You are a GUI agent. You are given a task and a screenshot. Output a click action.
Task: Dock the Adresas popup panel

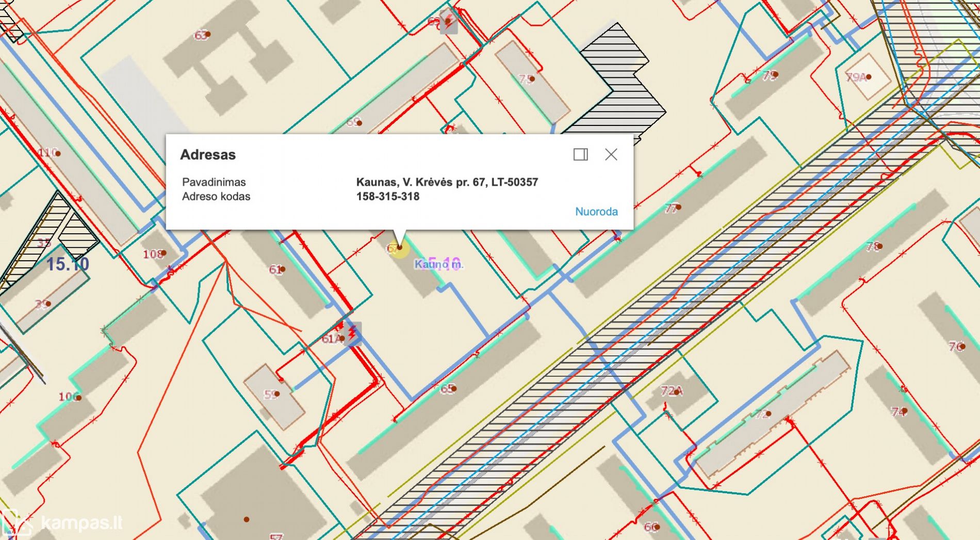(580, 154)
